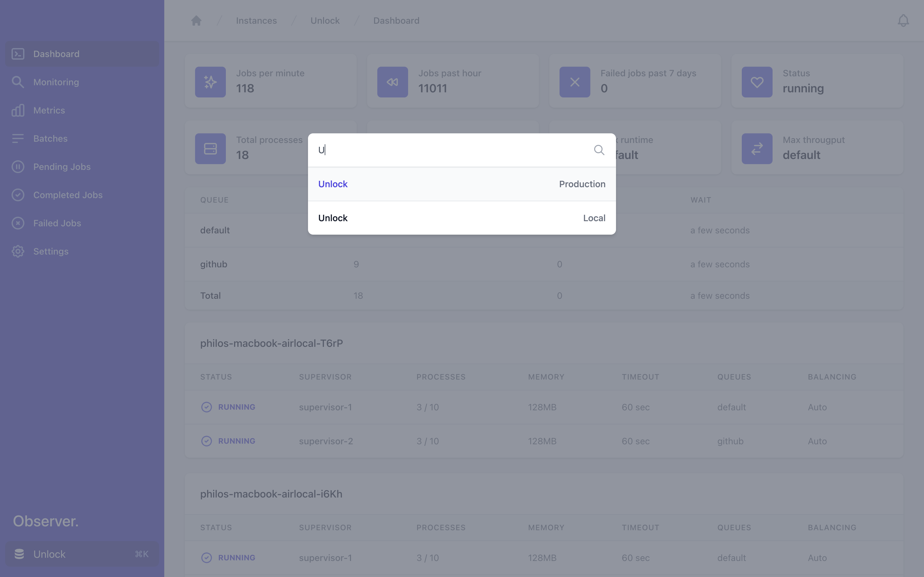The height and width of the screenshot is (577, 924).
Task: Click the Failed jobs X icon
Action: (575, 82)
